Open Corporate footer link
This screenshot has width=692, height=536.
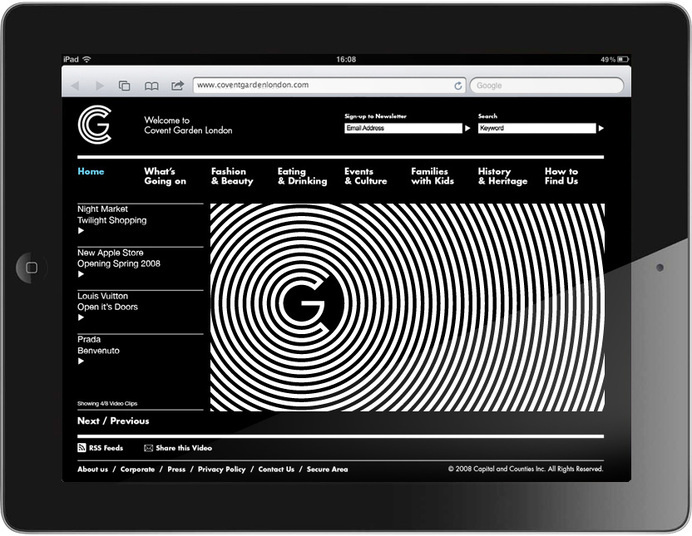pyautogui.click(x=138, y=469)
